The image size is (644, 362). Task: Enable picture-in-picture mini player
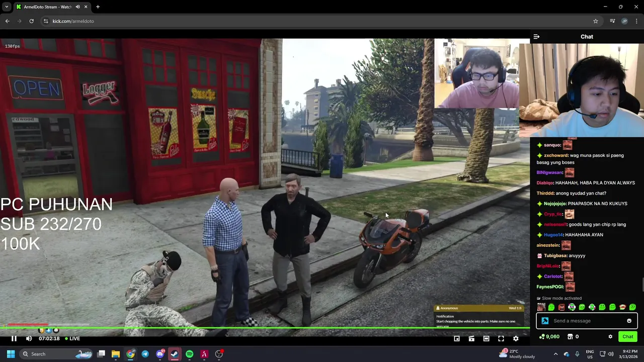click(457, 338)
